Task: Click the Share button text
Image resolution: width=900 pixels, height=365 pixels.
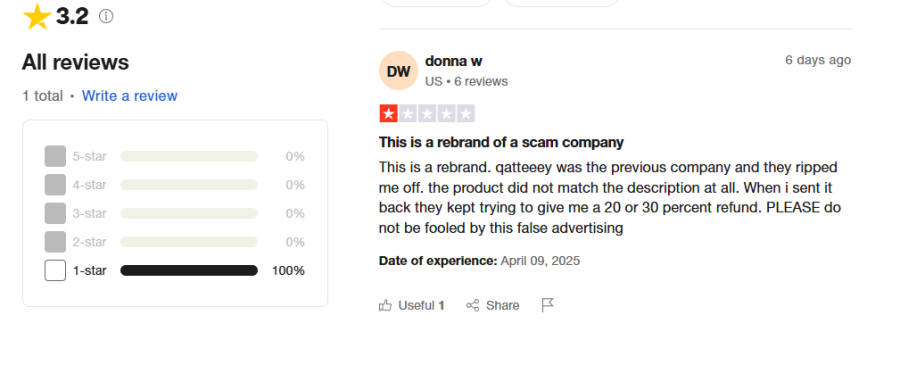Action: click(502, 305)
